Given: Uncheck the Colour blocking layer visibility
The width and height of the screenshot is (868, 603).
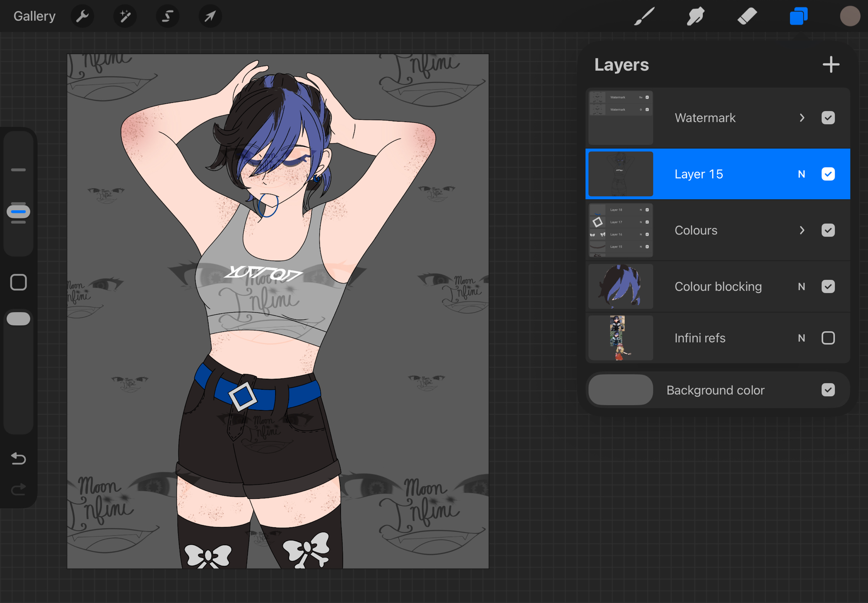Looking at the screenshot, I should (x=828, y=287).
